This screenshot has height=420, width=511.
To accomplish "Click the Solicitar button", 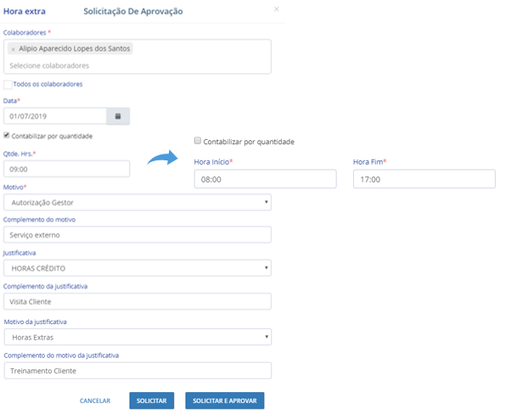I will [153, 400].
